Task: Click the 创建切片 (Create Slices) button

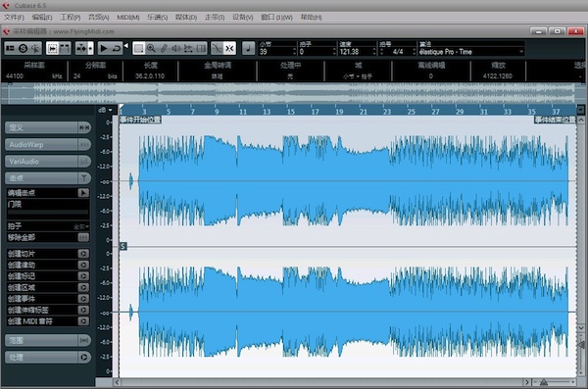Action: pyautogui.click(x=83, y=254)
